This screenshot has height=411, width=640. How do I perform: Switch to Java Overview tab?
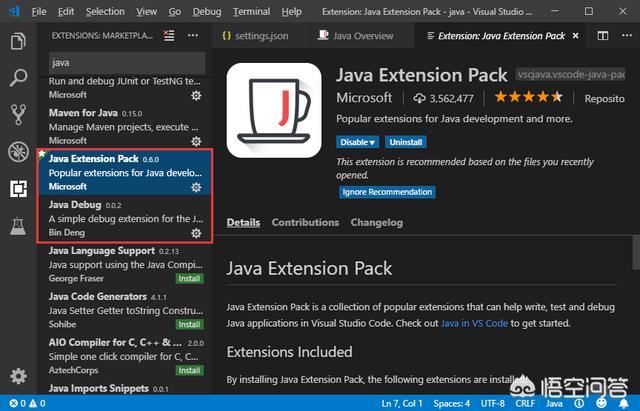point(360,36)
